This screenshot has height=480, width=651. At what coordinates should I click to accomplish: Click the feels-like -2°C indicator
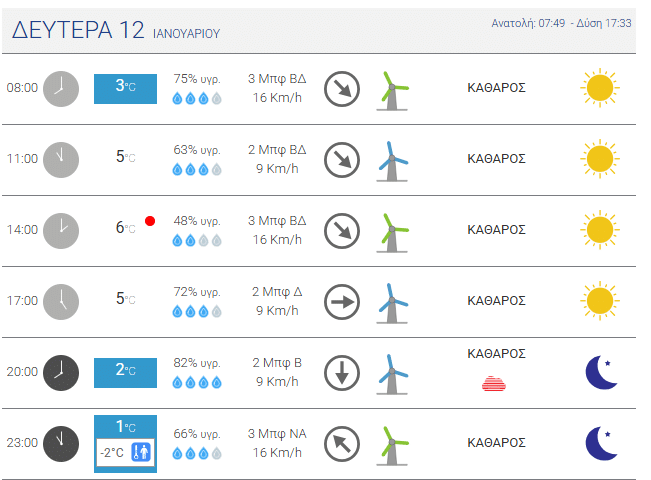click(126, 453)
